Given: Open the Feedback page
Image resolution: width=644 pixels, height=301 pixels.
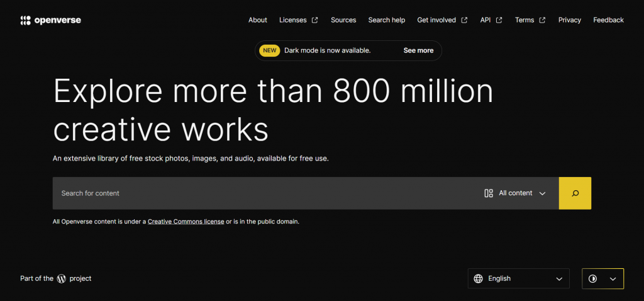Looking at the screenshot, I should tap(608, 20).
